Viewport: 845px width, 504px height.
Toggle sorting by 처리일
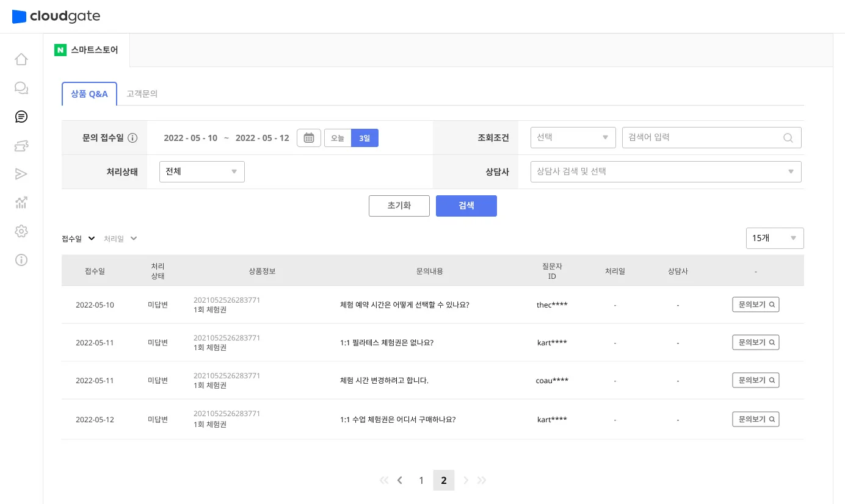pos(120,238)
